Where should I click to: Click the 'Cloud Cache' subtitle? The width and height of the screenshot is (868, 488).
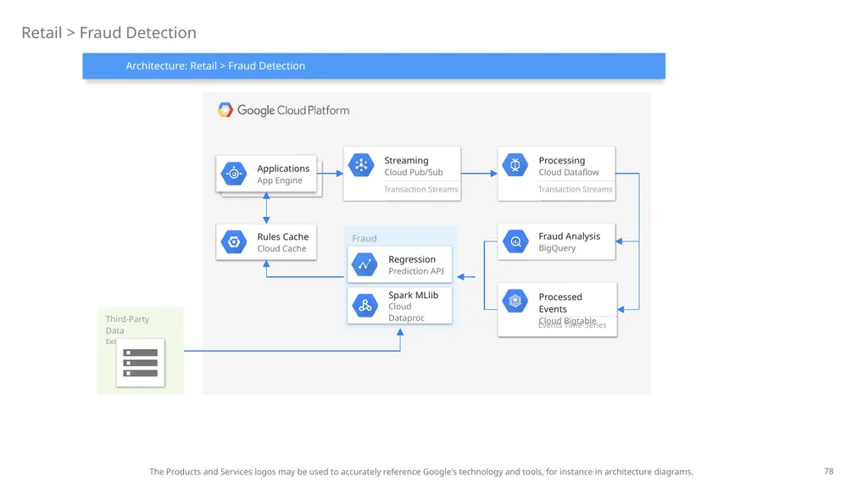click(x=281, y=248)
